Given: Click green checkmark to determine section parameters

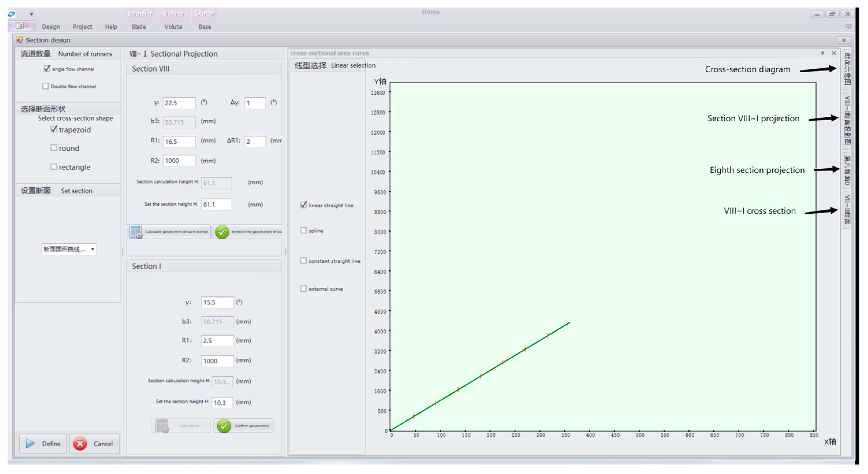Looking at the screenshot, I should coord(222,232).
